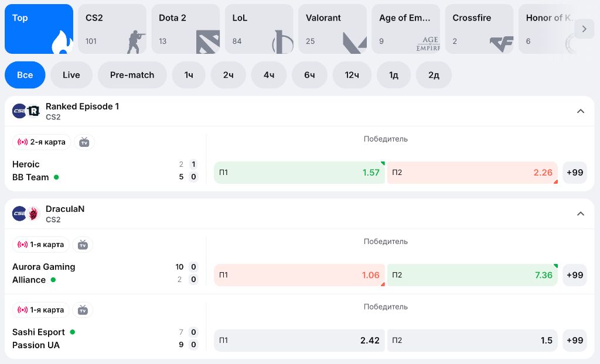The width and height of the screenshot is (600, 364).
Task: Select the 12ч time filter
Action: click(352, 75)
